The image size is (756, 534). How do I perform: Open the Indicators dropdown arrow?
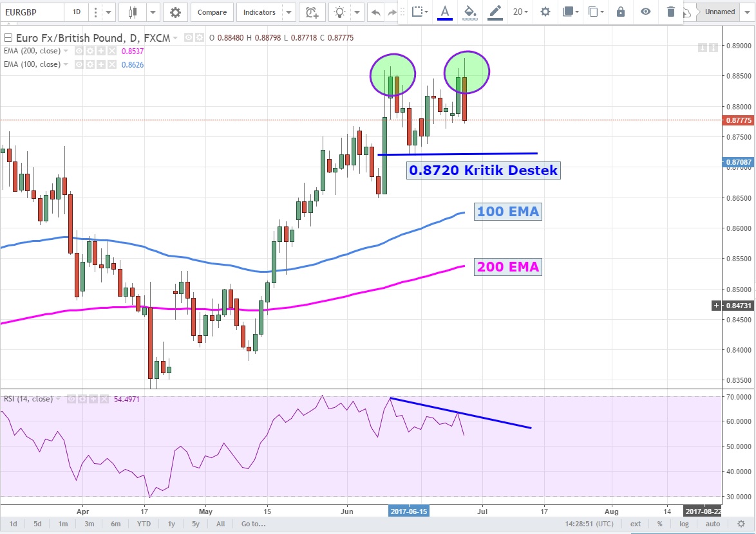click(288, 12)
